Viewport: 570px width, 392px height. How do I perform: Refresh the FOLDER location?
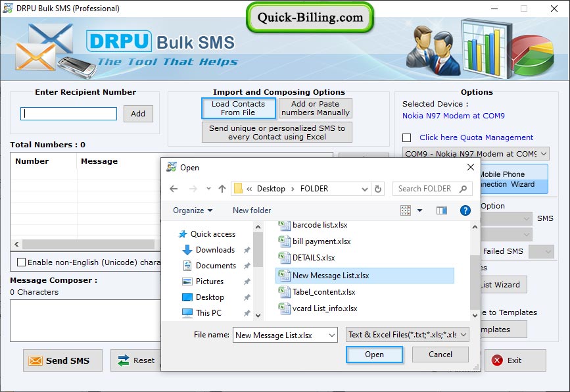[x=378, y=189]
